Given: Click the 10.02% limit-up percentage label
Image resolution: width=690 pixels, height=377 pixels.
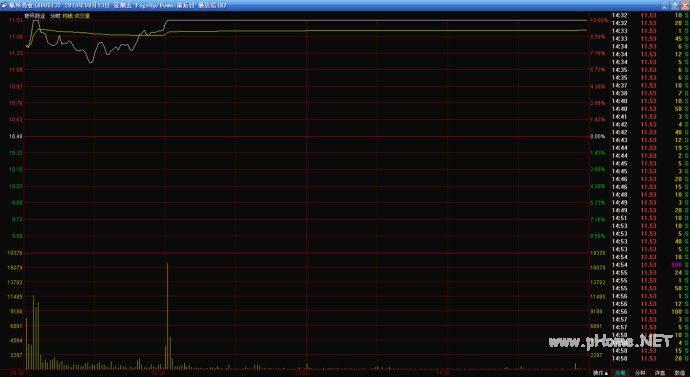Looking at the screenshot, I should (599, 20).
